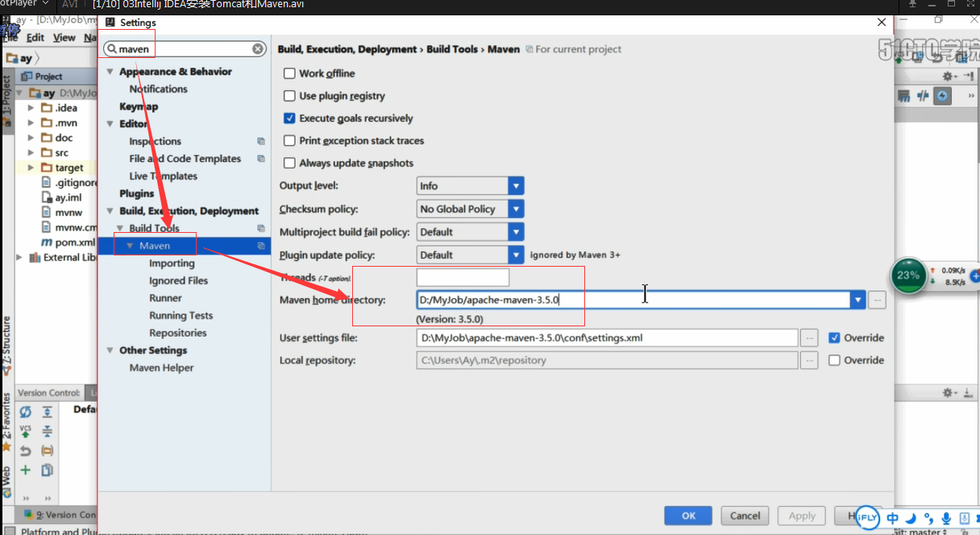The image size is (980, 535).
Task: Confirm settings with OK button
Action: click(687, 516)
